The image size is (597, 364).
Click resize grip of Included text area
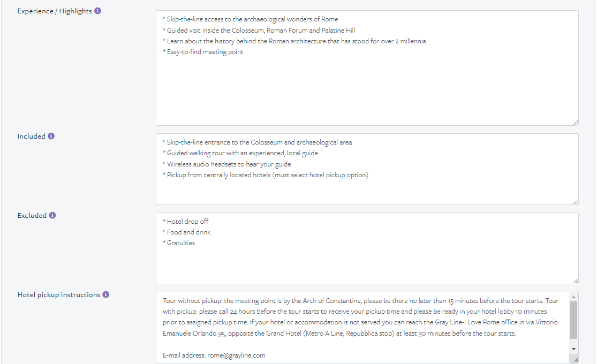point(575,201)
